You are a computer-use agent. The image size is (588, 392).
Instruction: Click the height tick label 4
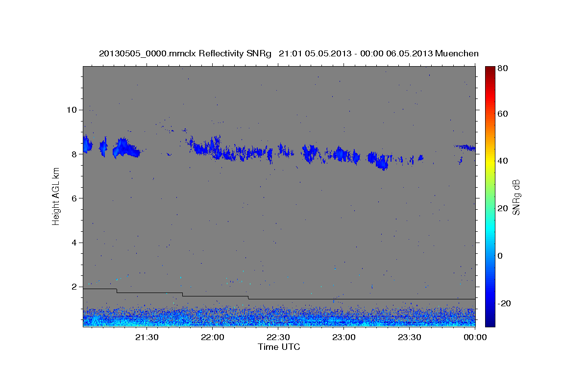click(x=74, y=243)
